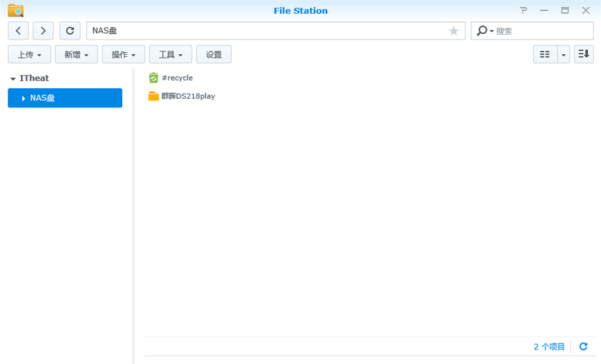Refresh the file list in status bar
This screenshot has width=601, height=364.
(x=583, y=347)
